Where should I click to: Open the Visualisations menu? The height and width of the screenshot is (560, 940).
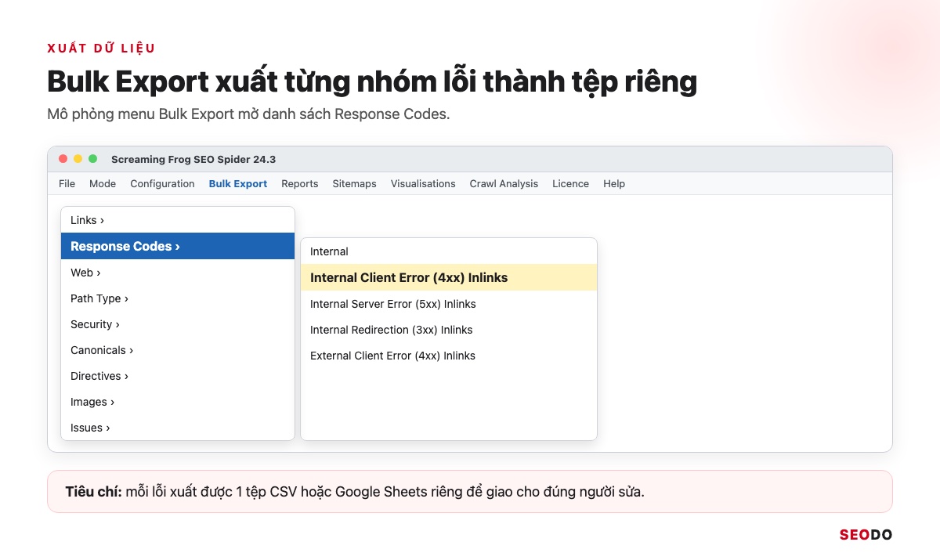click(423, 183)
